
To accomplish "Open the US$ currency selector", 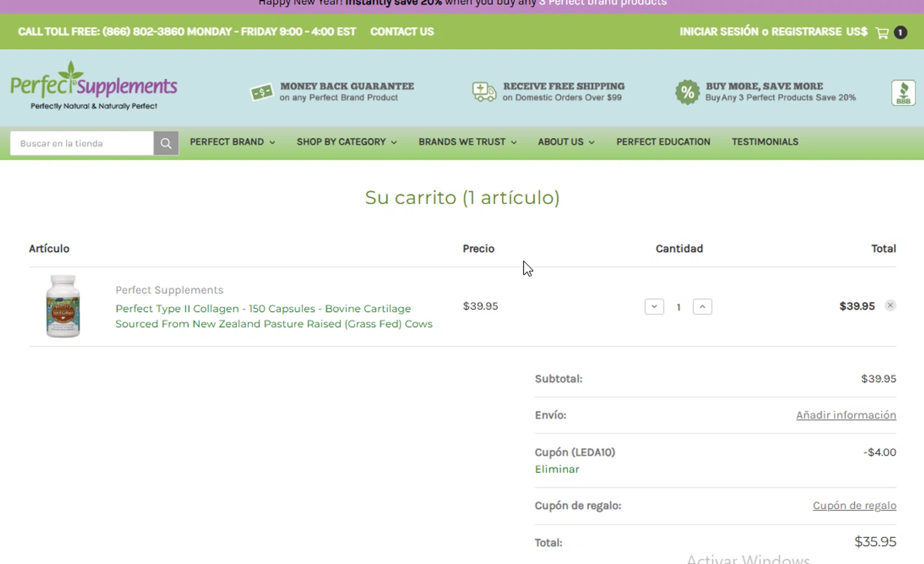I will click(856, 31).
